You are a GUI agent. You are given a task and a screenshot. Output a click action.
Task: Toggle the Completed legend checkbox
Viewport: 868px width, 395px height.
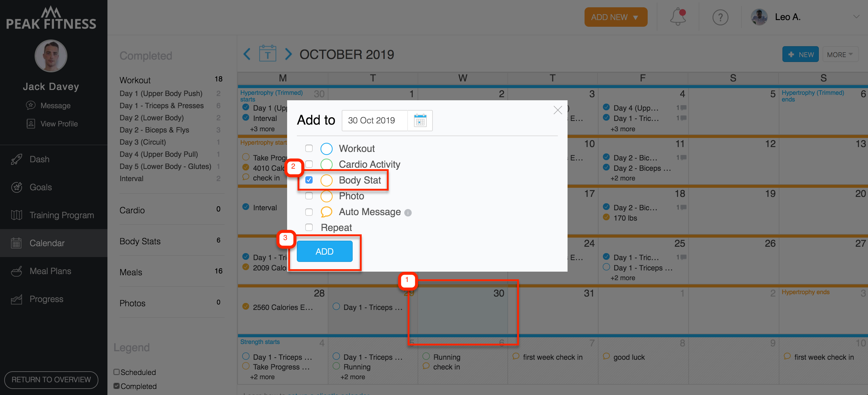[x=117, y=386]
